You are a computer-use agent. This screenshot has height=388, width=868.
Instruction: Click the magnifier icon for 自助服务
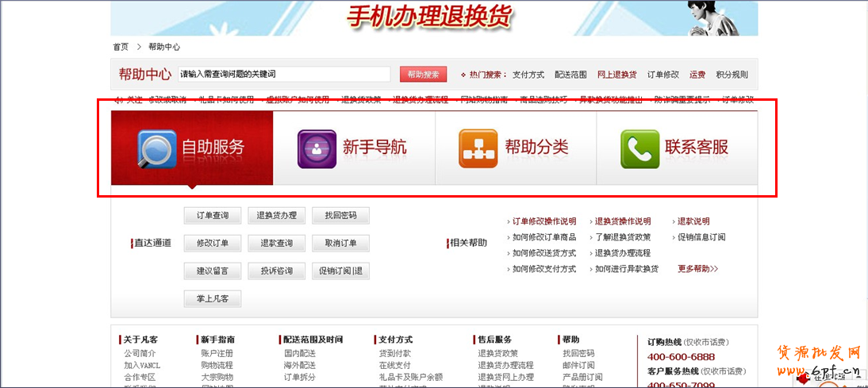point(157,148)
